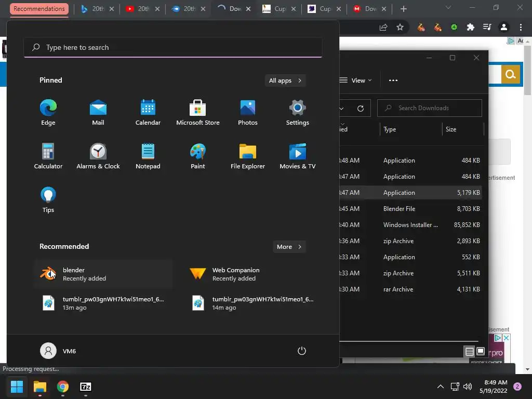Open recommended Web Companion app

click(x=252, y=274)
